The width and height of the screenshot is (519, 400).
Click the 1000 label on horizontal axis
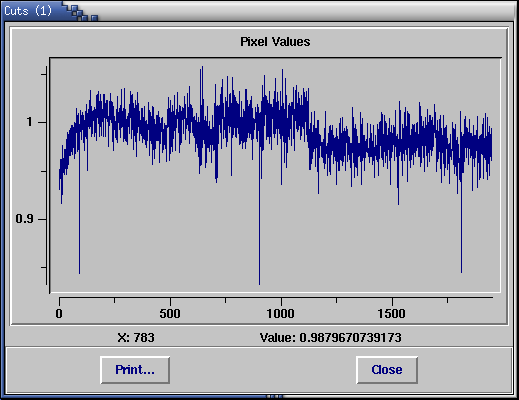click(281, 314)
